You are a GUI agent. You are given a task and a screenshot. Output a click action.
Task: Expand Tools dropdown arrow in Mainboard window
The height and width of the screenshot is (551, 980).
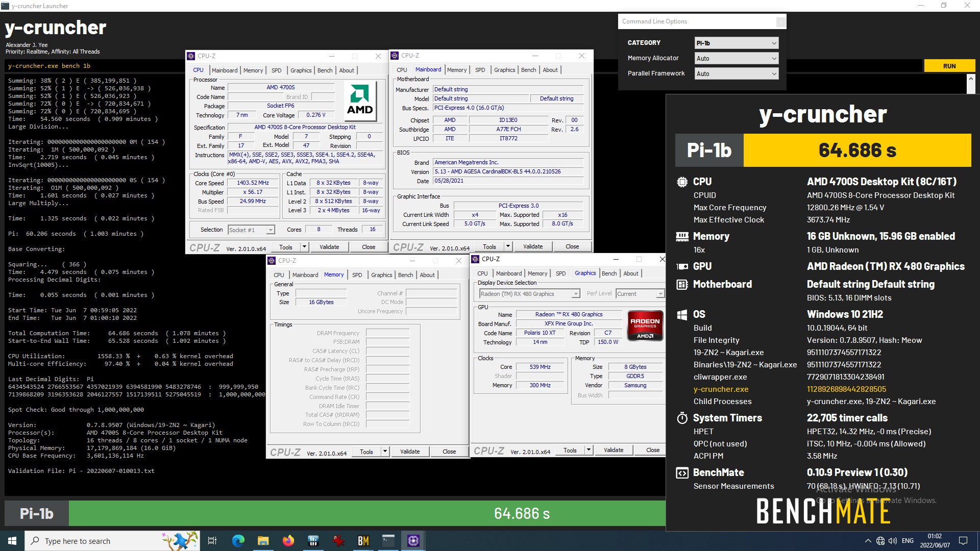tap(508, 246)
